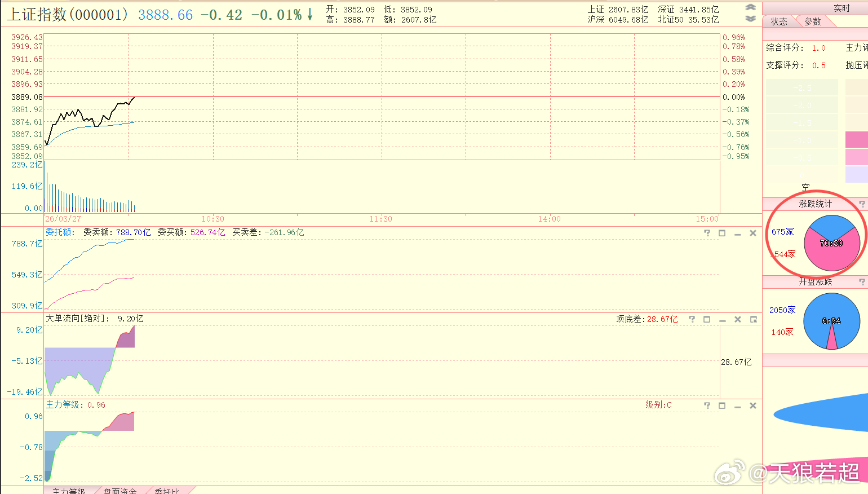The height and width of the screenshot is (494, 868).
Task: Click the 买卖差: -261.96亿 value
Action: pyautogui.click(x=268, y=232)
